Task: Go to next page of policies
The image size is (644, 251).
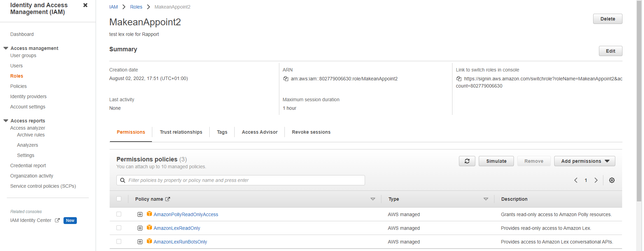Action: point(596,180)
